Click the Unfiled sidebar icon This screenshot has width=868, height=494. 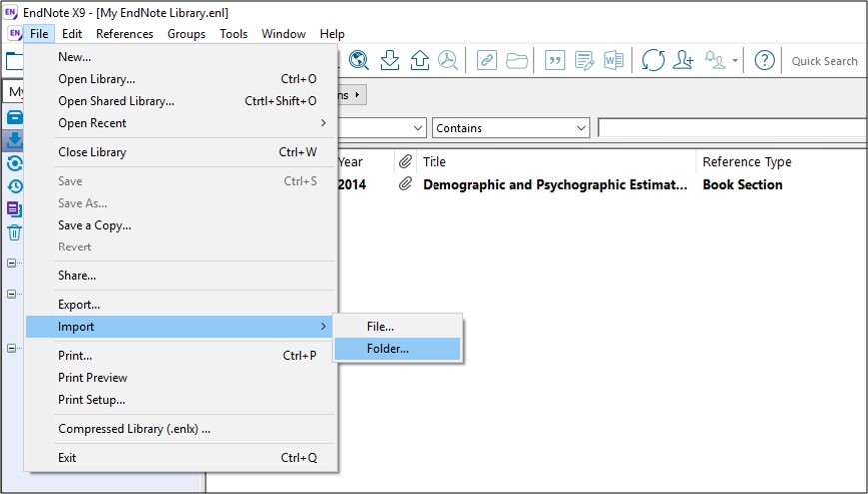pos(14,209)
